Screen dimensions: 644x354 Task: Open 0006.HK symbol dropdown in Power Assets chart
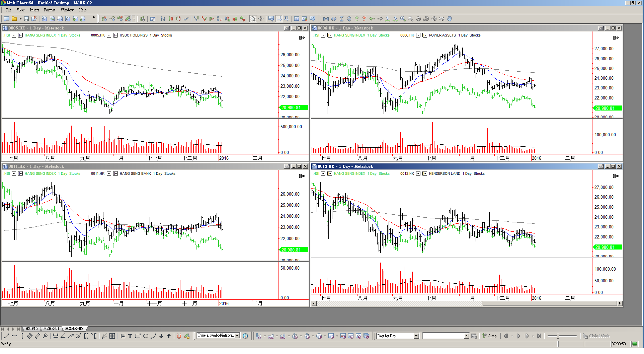(x=418, y=35)
